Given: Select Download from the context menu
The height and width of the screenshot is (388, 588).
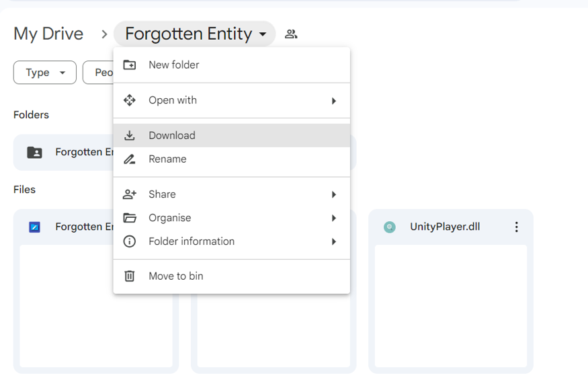Looking at the screenshot, I should coord(172,136).
